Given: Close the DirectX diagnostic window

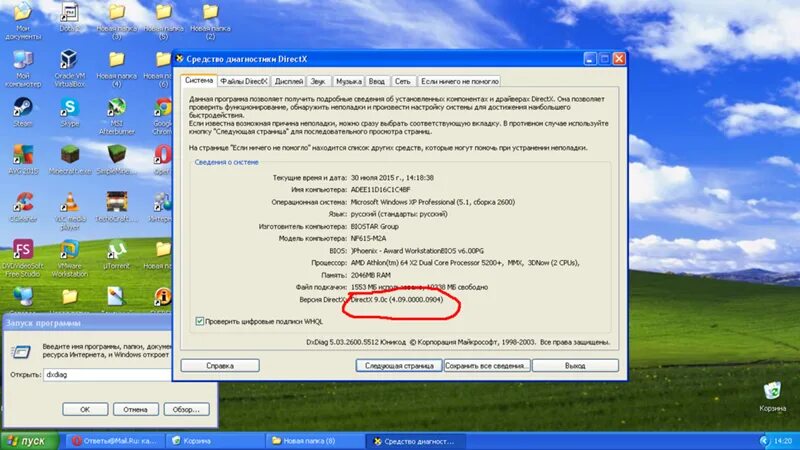Looking at the screenshot, I should [x=619, y=59].
